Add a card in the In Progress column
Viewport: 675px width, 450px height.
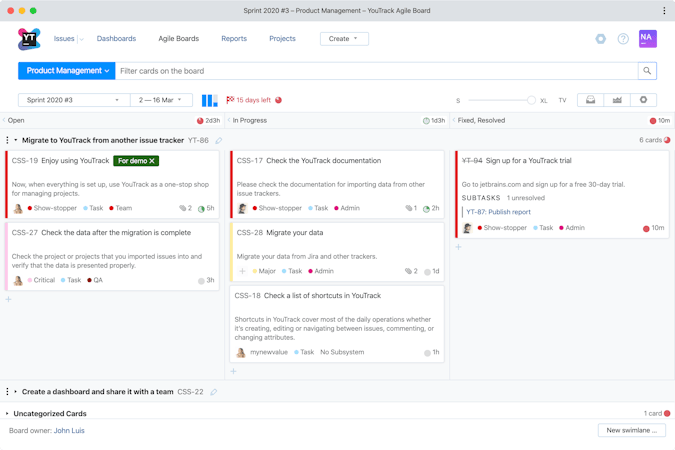point(233,371)
